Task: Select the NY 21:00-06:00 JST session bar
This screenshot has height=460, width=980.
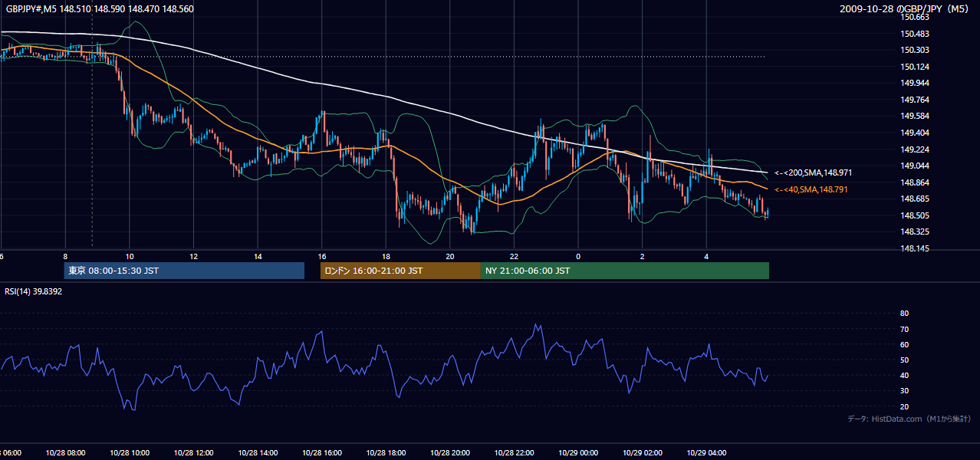Action: point(625,271)
